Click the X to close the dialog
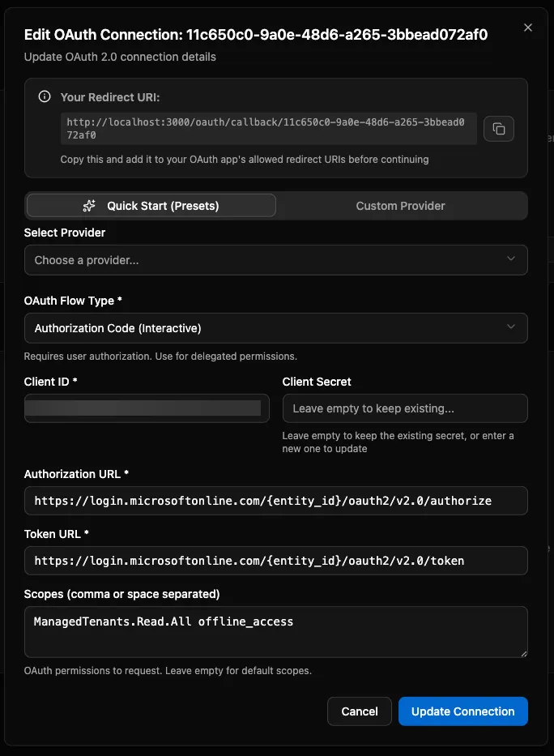 point(528,27)
